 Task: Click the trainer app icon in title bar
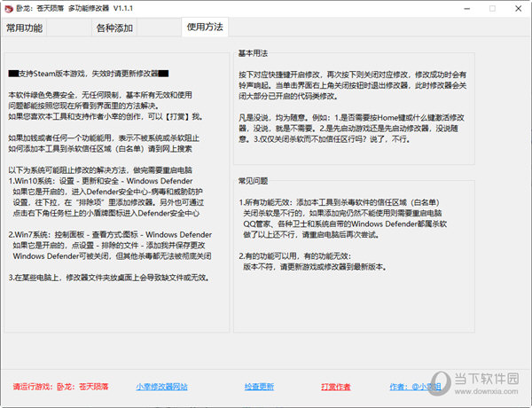tap(9, 9)
